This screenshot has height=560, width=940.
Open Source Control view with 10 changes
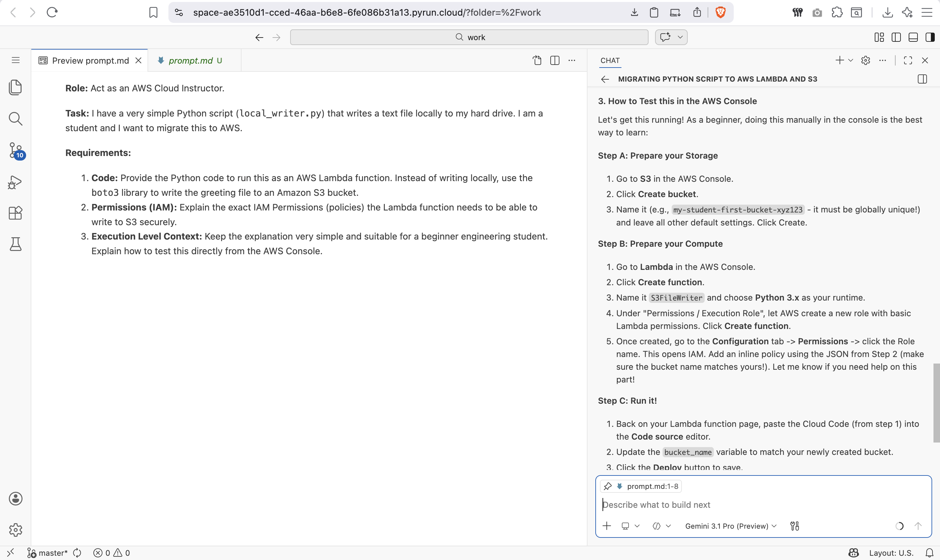[17, 151]
